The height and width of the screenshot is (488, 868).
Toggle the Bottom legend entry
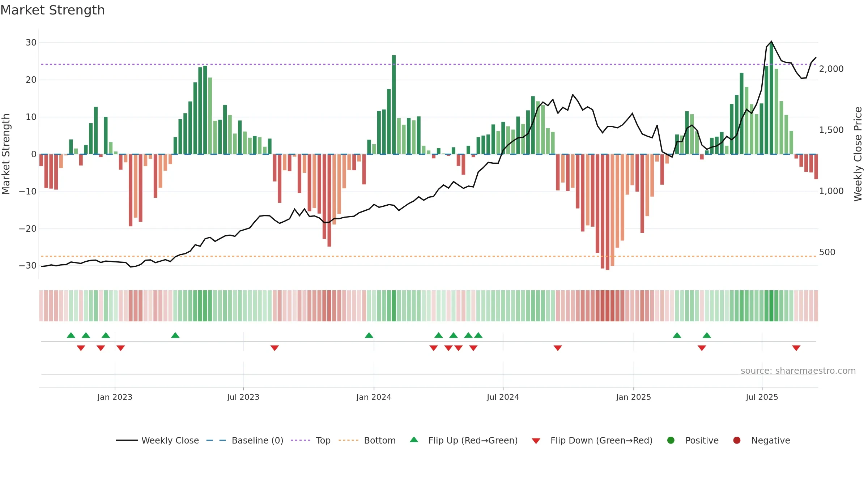click(x=367, y=440)
